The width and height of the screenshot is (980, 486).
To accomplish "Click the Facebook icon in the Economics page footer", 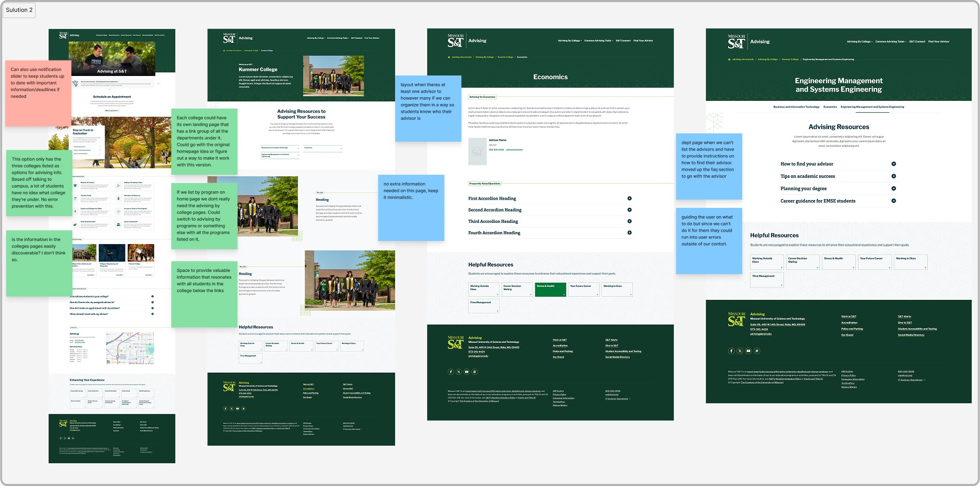I will [451, 372].
